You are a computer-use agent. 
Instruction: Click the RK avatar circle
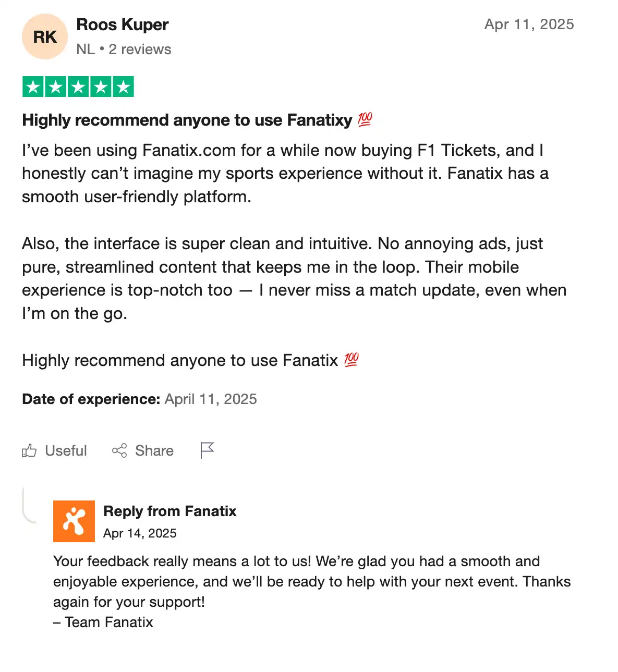[45, 36]
